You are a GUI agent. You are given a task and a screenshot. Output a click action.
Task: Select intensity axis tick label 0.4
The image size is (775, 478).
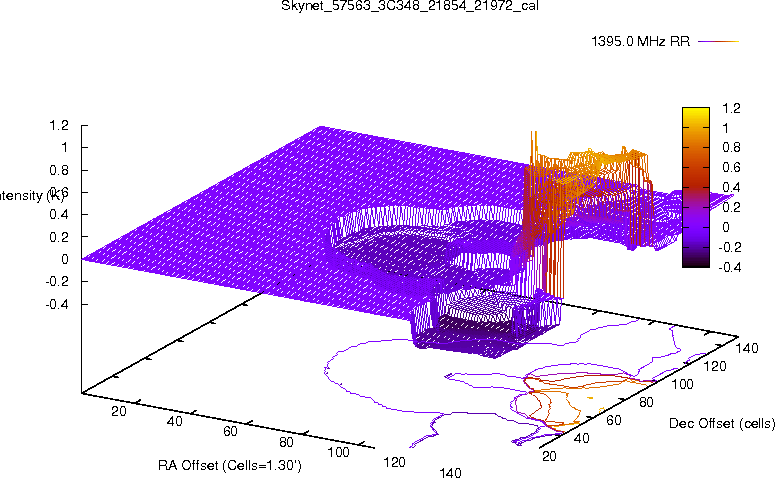click(59, 215)
